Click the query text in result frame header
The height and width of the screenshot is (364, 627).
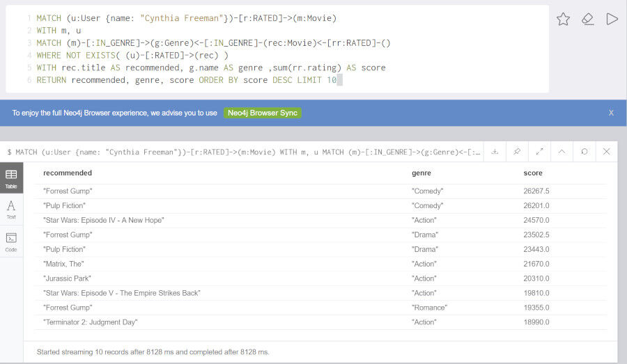[244, 152]
